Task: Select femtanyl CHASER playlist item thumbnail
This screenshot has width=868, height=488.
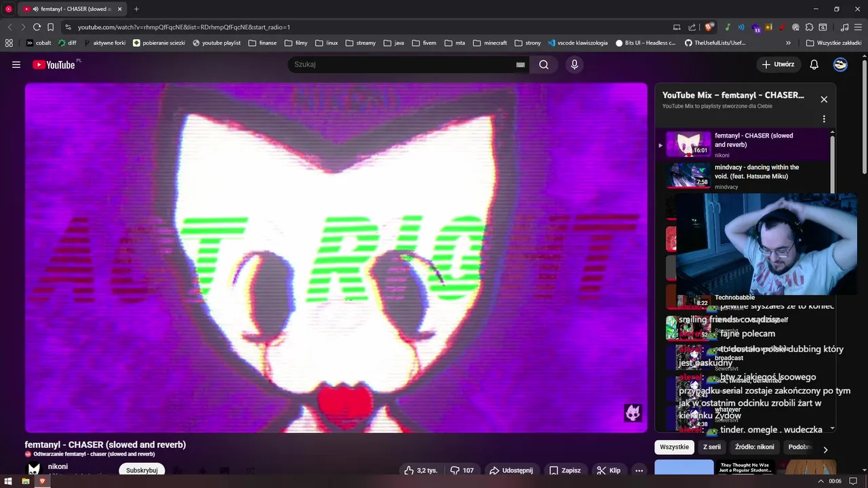Action: [x=688, y=144]
